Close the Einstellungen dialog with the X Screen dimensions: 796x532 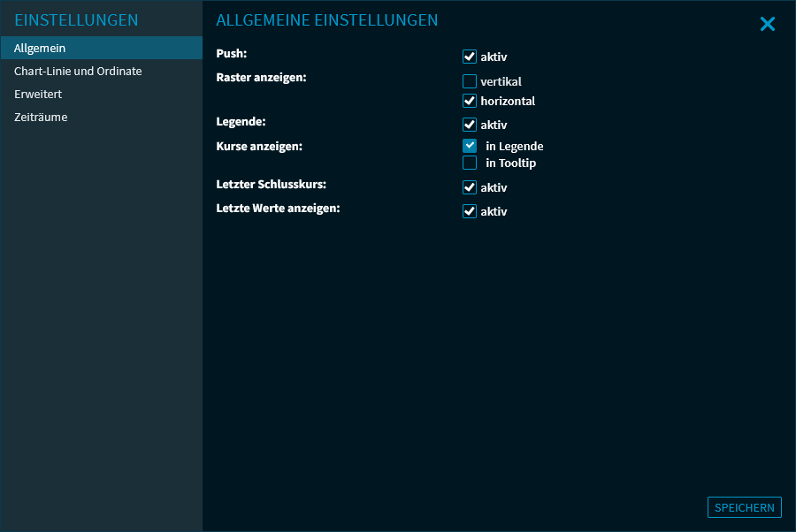pyautogui.click(x=767, y=25)
